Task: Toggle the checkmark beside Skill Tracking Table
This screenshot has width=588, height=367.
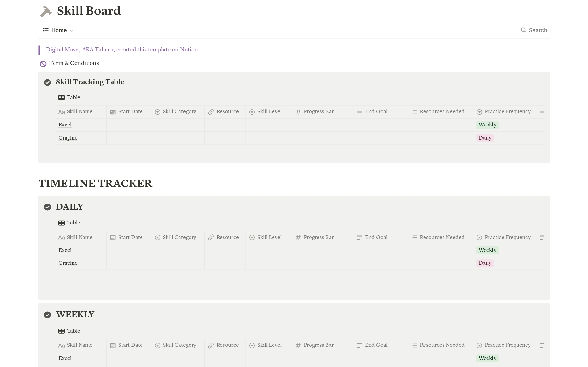Action: click(47, 82)
